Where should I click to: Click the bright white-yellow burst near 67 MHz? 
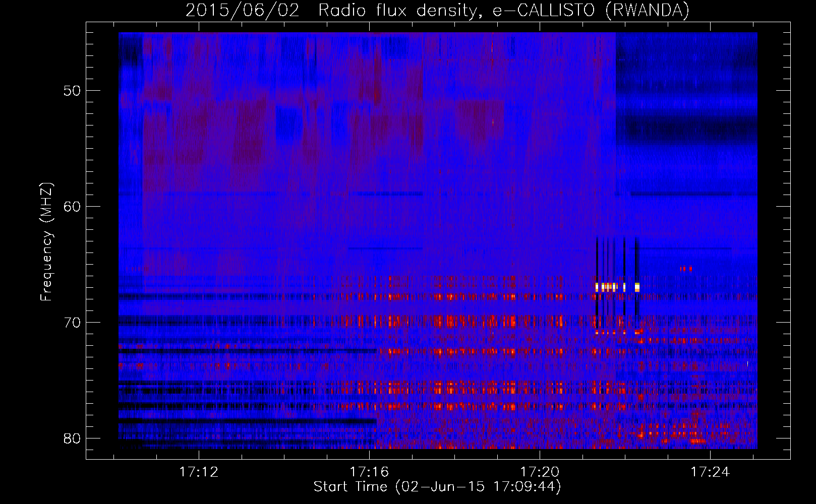(x=617, y=287)
